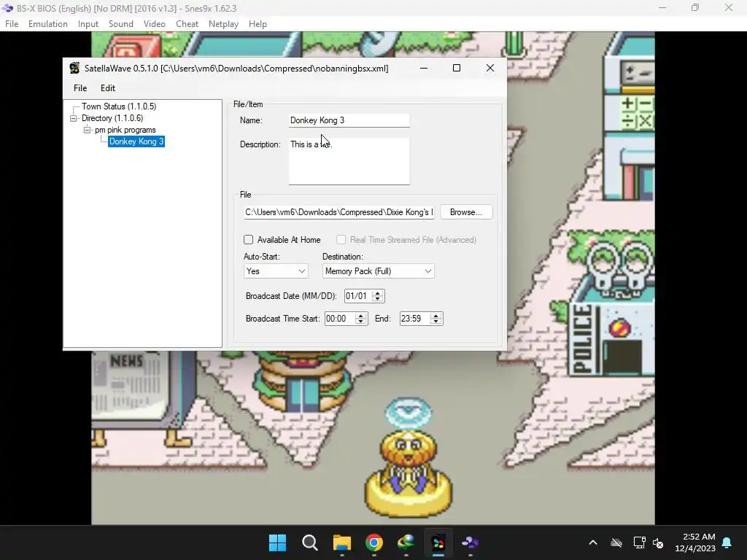The image size is (747, 560).
Task: Click the Name input field
Action: click(x=349, y=120)
